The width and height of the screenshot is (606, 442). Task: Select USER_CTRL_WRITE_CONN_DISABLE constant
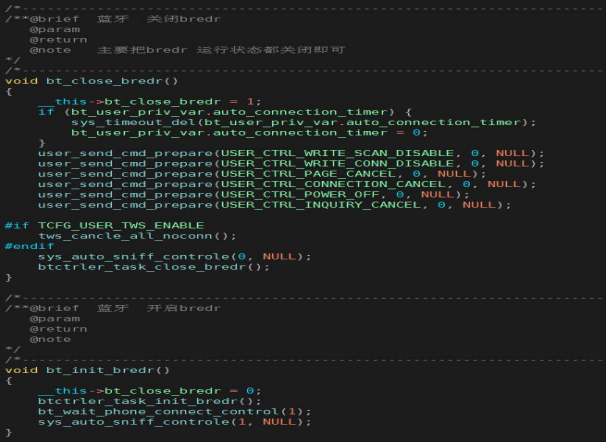coord(337,164)
